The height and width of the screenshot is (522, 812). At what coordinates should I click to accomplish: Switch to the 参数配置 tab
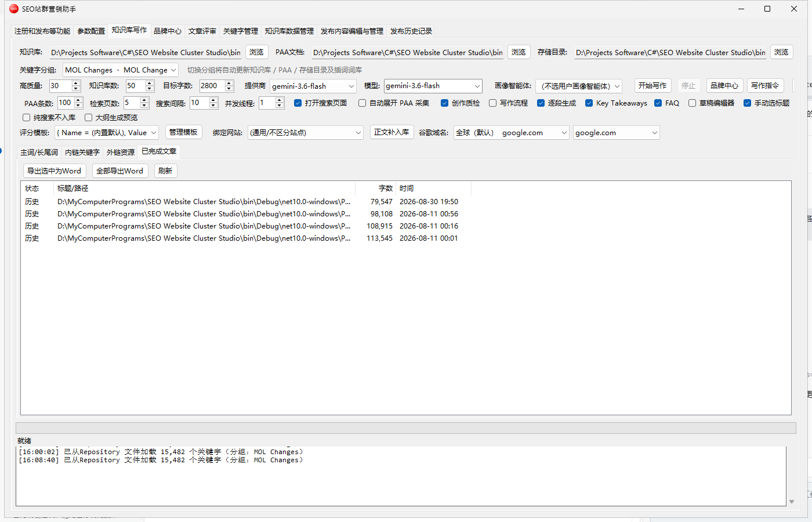(91, 31)
